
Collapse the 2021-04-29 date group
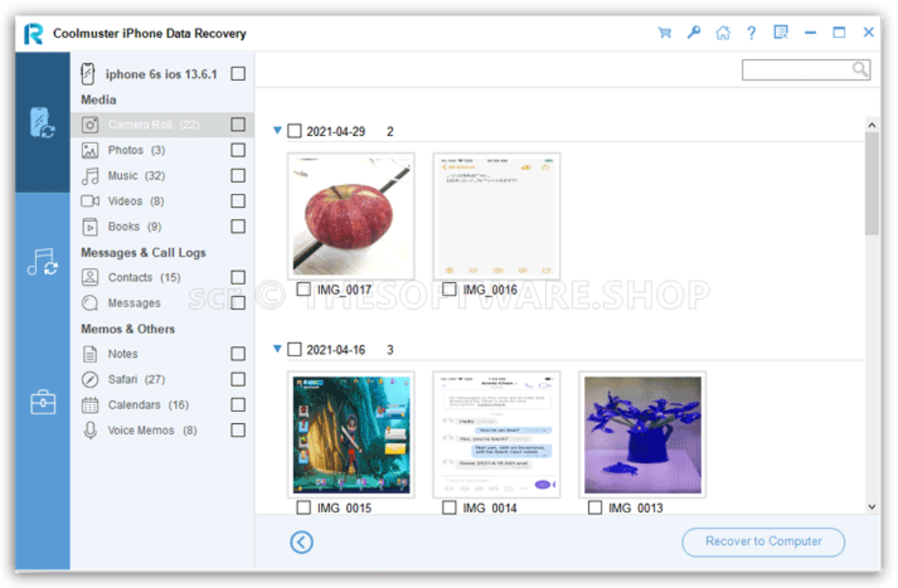click(277, 131)
